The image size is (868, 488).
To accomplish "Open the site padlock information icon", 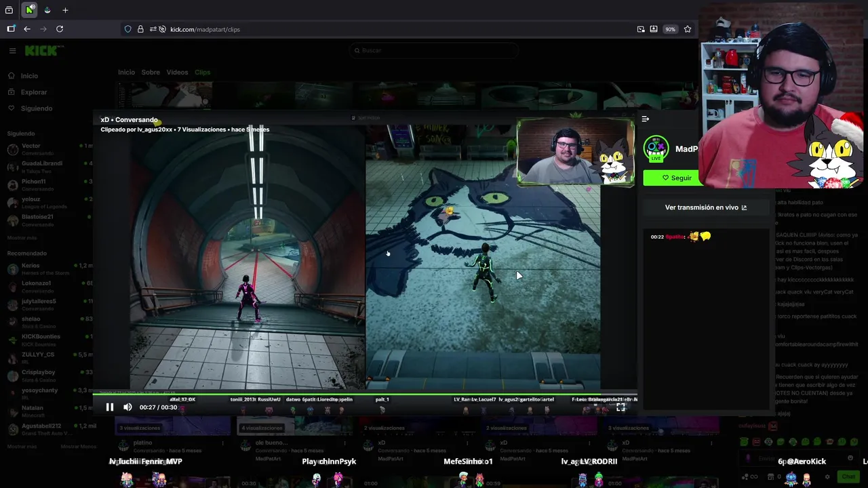I will pos(140,29).
